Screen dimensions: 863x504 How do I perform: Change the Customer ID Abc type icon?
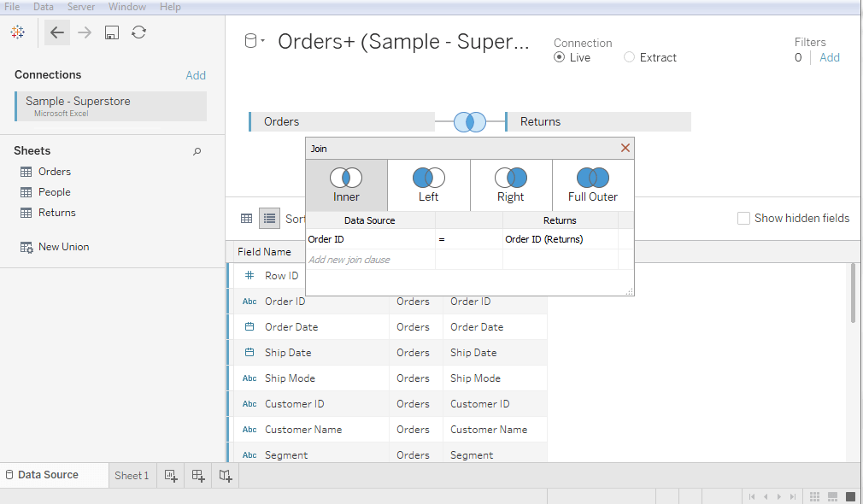click(x=250, y=404)
